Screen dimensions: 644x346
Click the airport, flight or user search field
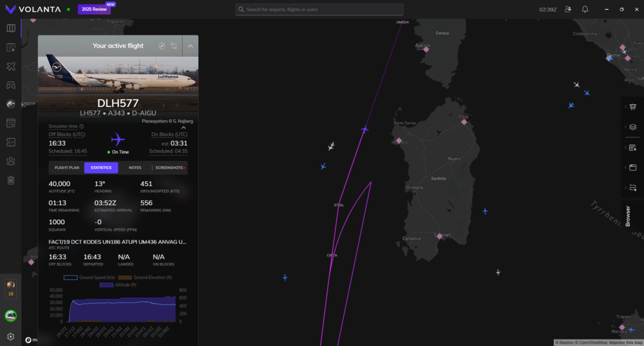pos(319,10)
